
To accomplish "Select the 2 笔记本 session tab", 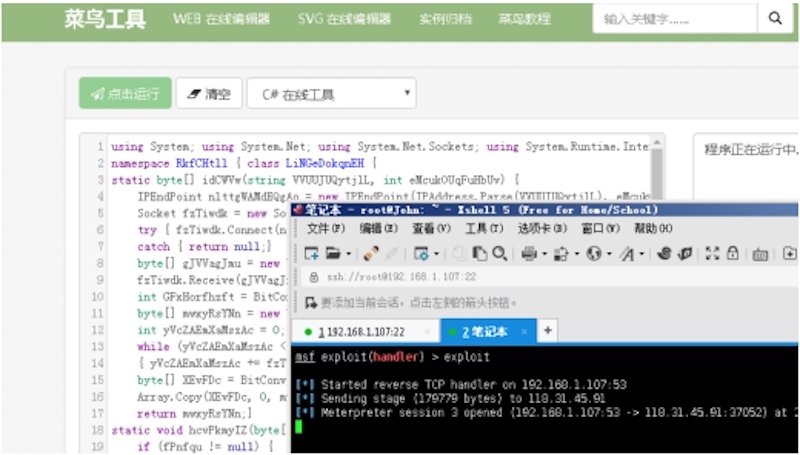I will pyautogui.click(x=488, y=332).
